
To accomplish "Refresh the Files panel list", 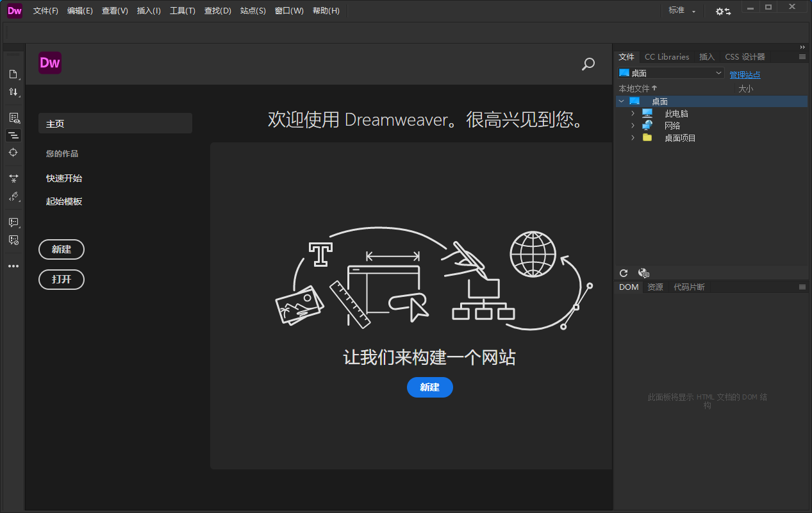I will click(x=624, y=273).
